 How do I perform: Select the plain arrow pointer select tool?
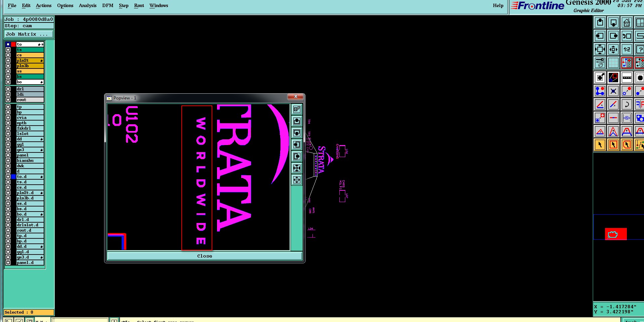[x=600, y=145]
